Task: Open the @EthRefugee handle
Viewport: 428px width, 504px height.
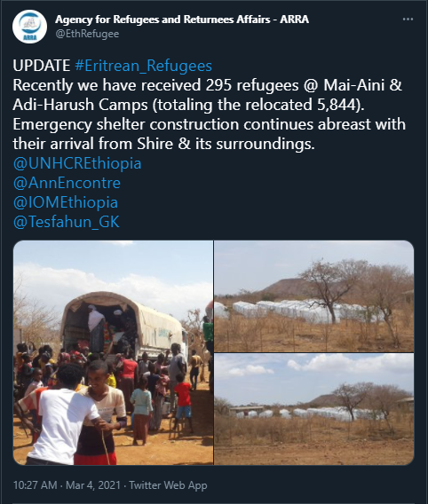Action: tap(87, 34)
